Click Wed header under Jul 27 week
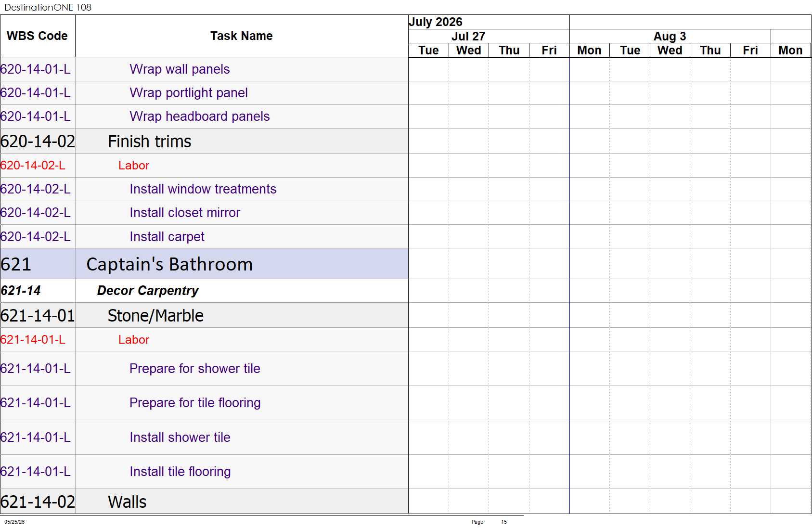This screenshot has width=812, height=528. click(x=468, y=51)
